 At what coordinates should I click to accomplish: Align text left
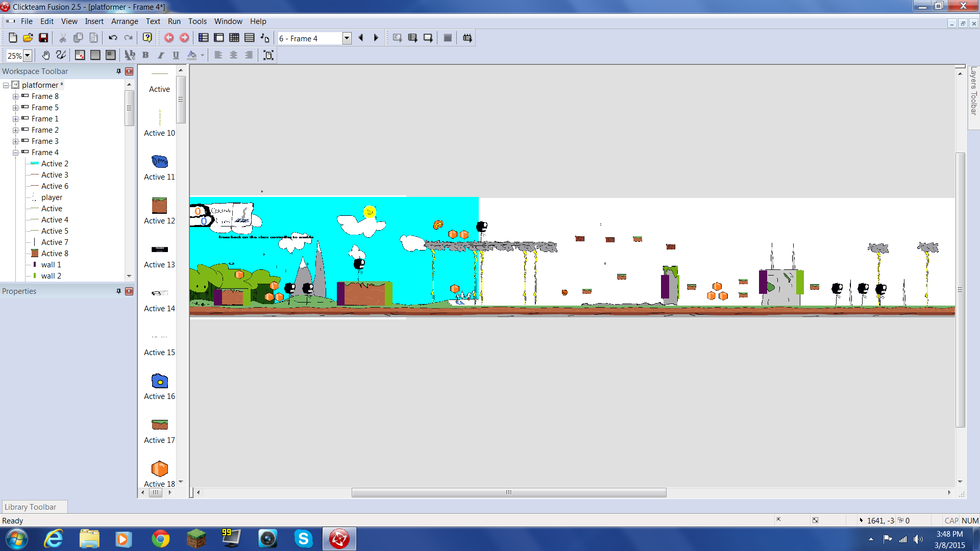click(x=218, y=55)
